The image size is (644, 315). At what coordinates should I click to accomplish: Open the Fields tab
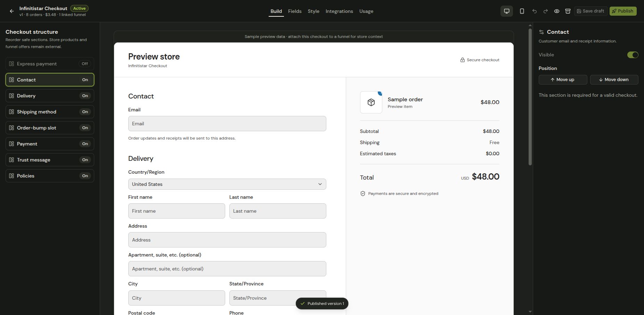point(295,11)
